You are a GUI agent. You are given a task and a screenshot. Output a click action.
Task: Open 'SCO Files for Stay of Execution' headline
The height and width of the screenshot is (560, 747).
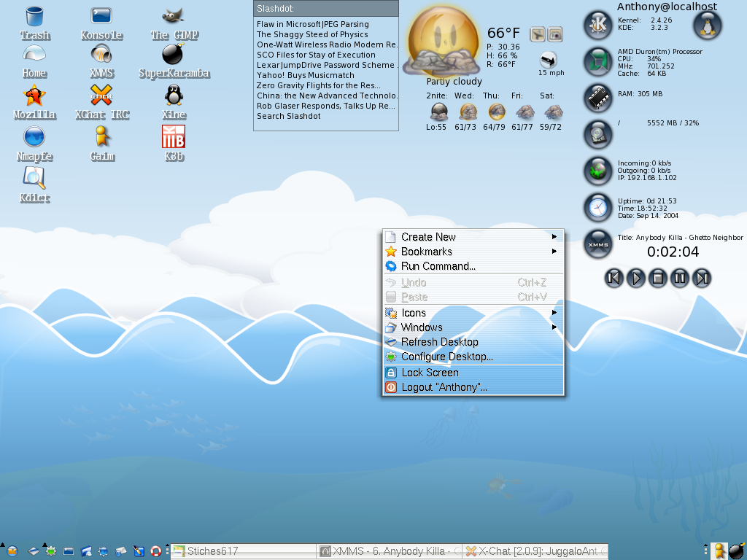pos(316,55)
